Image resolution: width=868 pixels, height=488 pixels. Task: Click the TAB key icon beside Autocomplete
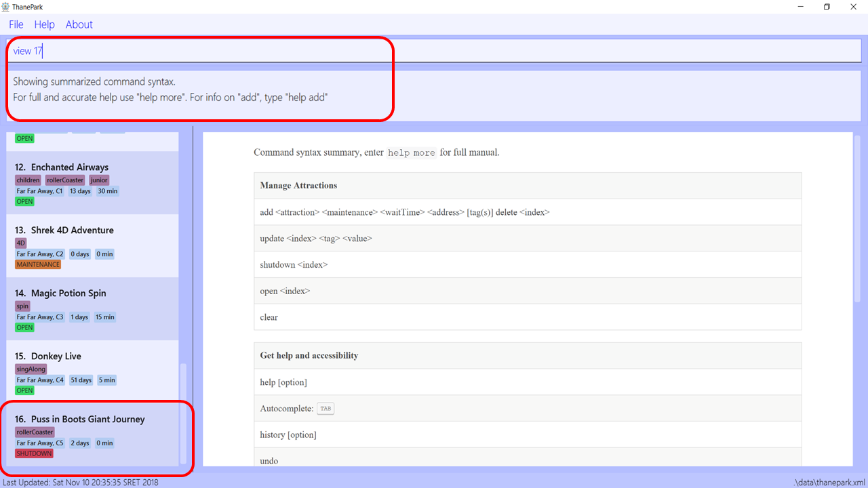[x=325, y=409]
